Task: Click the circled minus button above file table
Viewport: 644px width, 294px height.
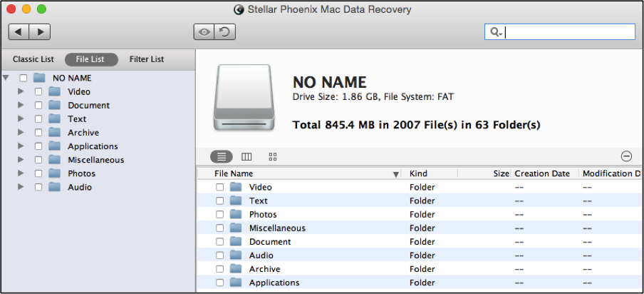Action: coord(626,156)
